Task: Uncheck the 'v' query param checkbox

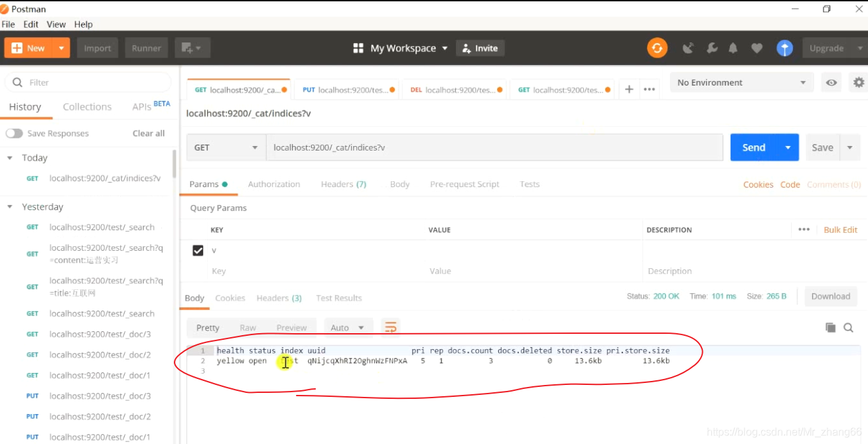Action: tap(198, 250)
